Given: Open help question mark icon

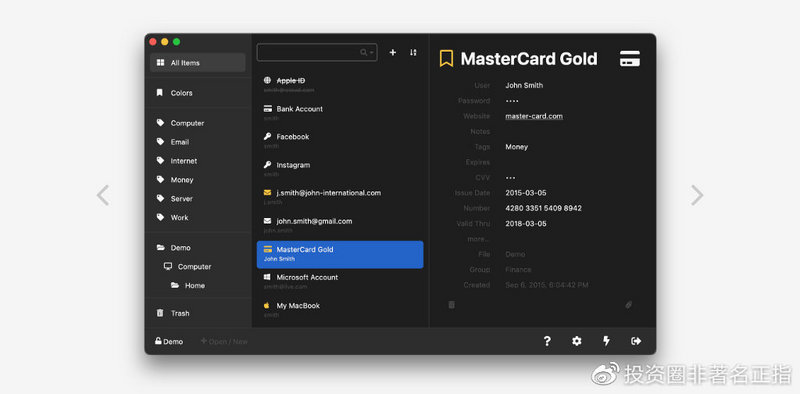Looking at the screenshot, I should 547,341.
